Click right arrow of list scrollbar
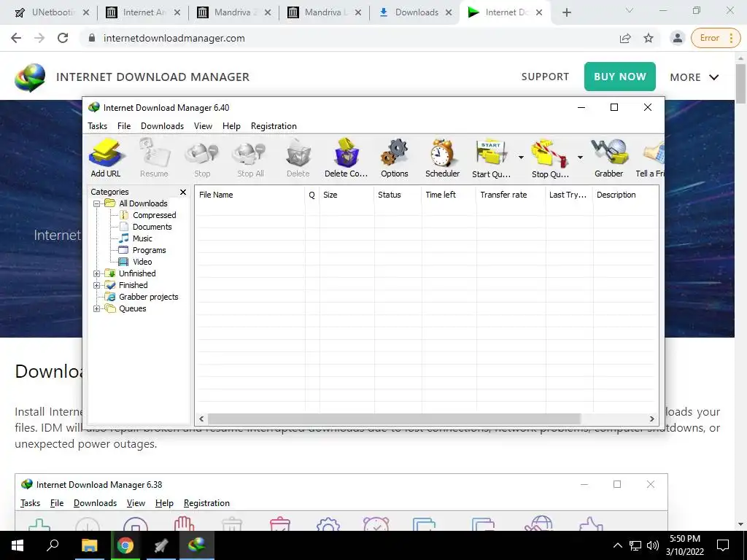The width and height of the screenshot is (747, 560). (x=651, y=419)
